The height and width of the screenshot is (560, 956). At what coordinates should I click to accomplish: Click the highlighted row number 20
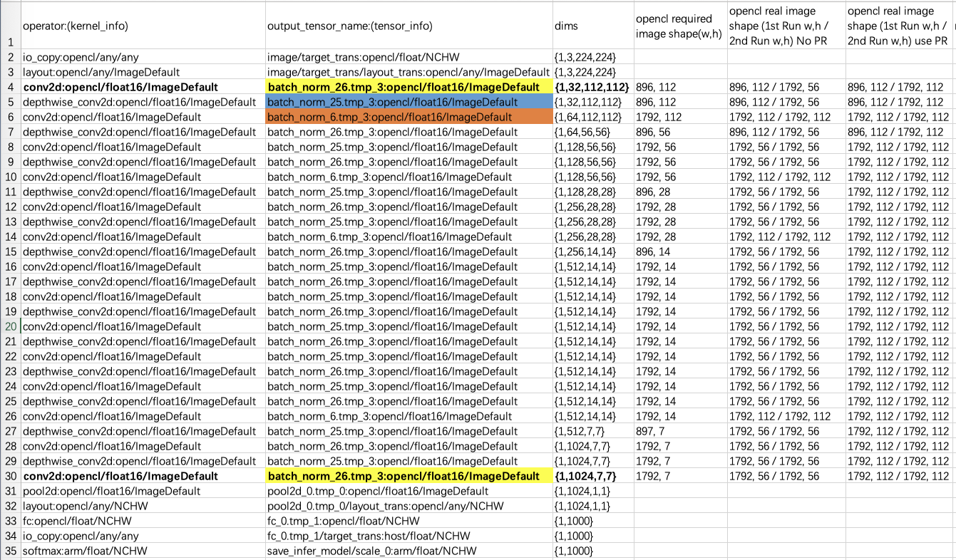(x=10, y=326)
